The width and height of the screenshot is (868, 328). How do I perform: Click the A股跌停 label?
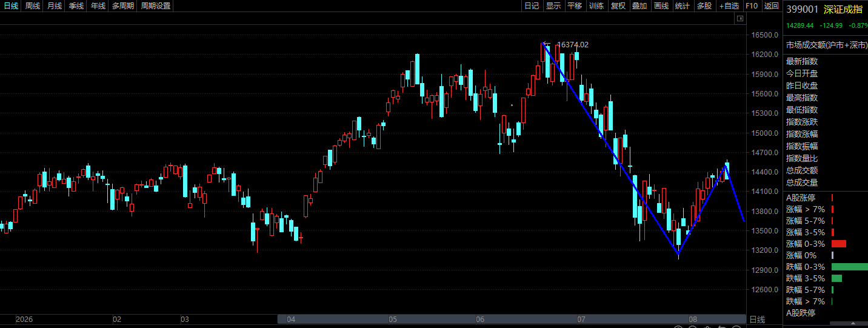click(x=801, y=313)
